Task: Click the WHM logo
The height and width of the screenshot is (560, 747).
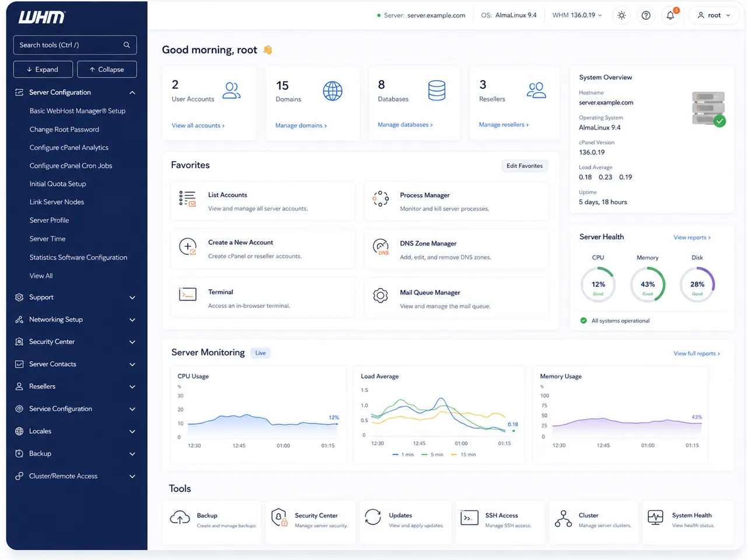Action: point(41,17)
